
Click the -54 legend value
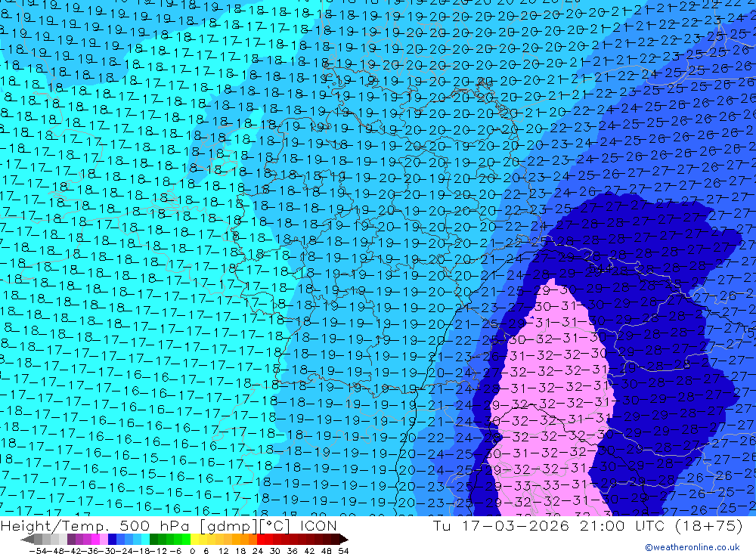38,551
